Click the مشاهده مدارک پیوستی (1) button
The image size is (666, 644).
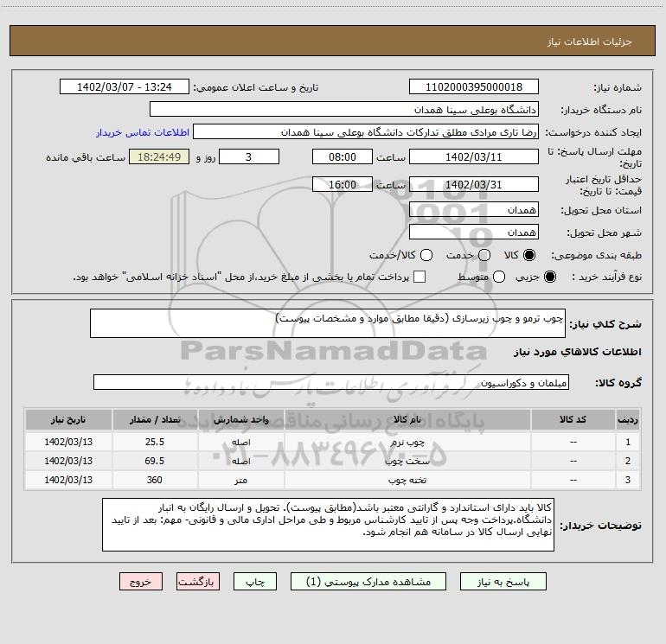tap(368, 582)
